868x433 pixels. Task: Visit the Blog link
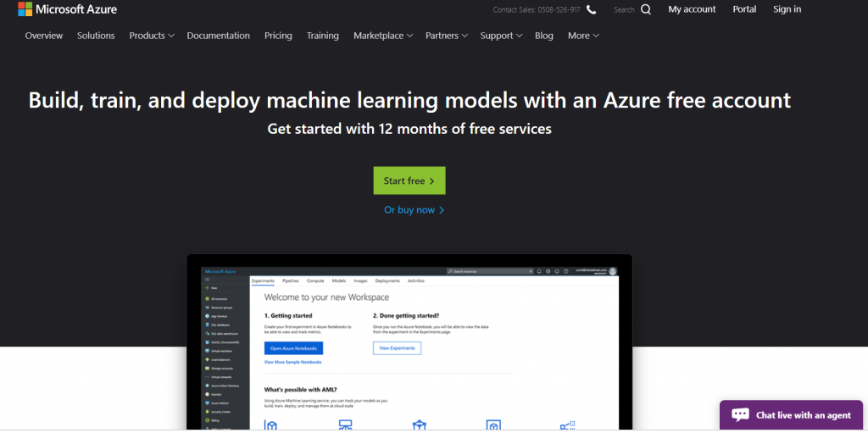point(543,36)
